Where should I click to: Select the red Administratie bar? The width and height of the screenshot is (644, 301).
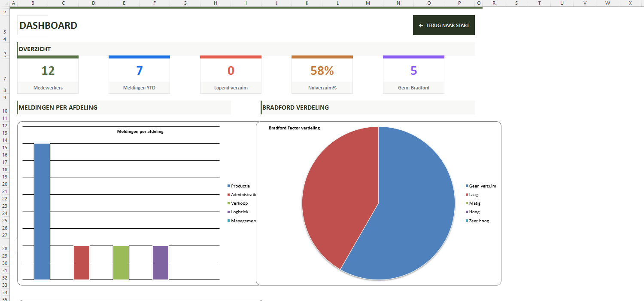[82, 263]
